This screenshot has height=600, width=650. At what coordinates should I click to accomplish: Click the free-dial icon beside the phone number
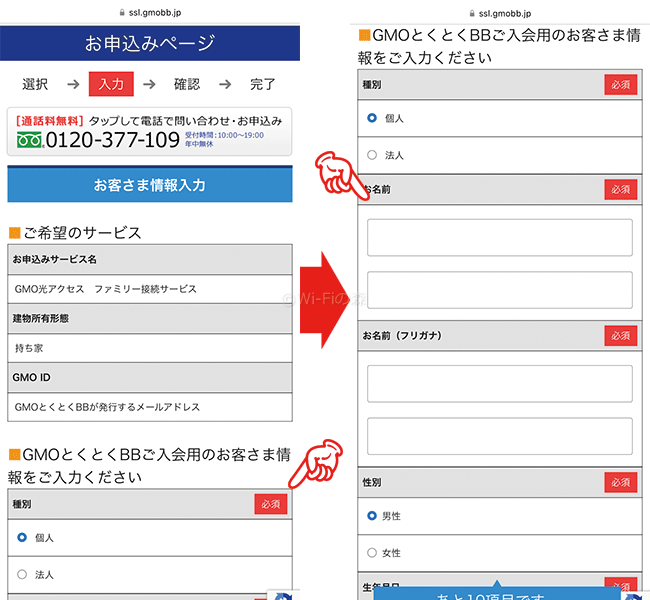(x=29, y=140)
